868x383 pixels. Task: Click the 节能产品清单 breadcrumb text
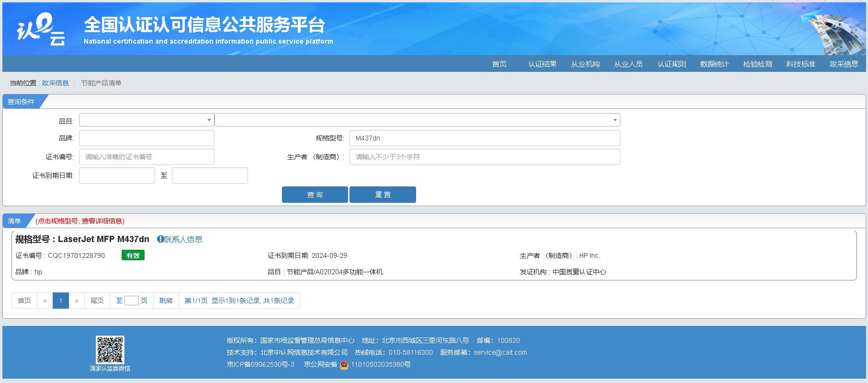pyautogui.click(x=101, y=83)
